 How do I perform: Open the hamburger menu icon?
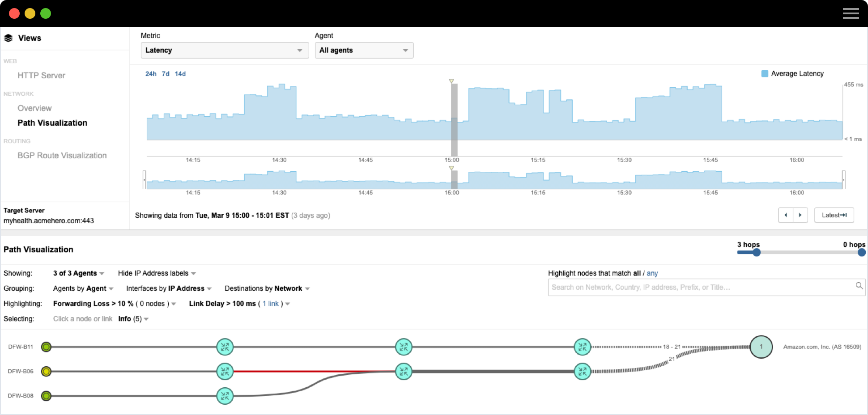(x=851, y=13)
